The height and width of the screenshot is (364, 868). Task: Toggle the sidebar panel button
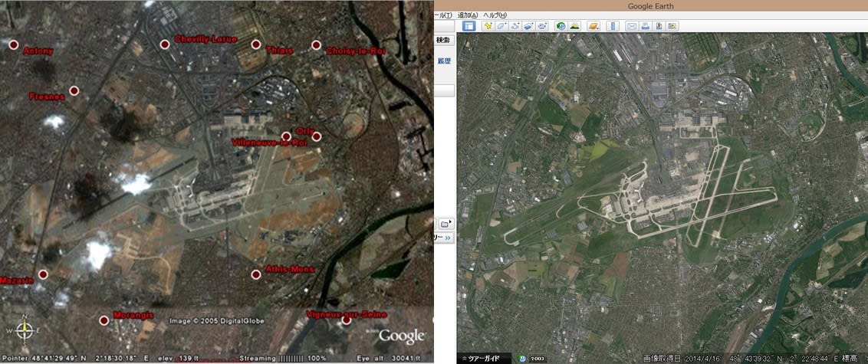(x=469, y=26)
